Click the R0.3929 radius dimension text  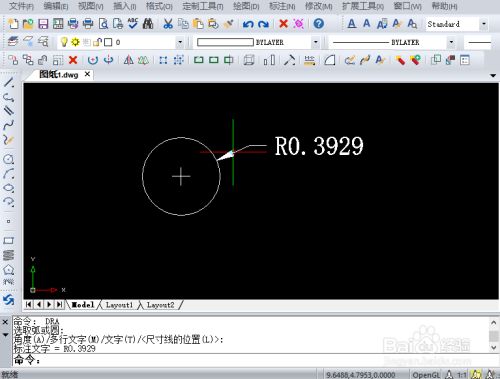point(319,146)
